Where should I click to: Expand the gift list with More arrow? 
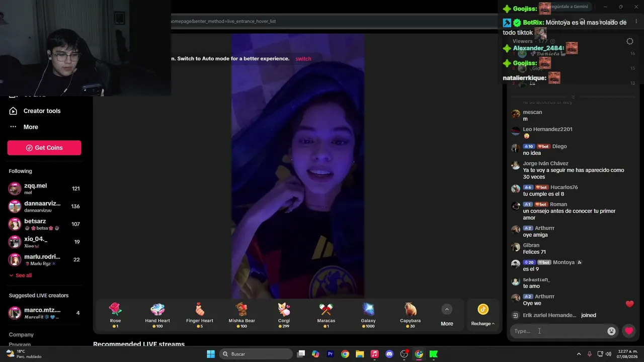pyautogui.click(x=447, y=315)
